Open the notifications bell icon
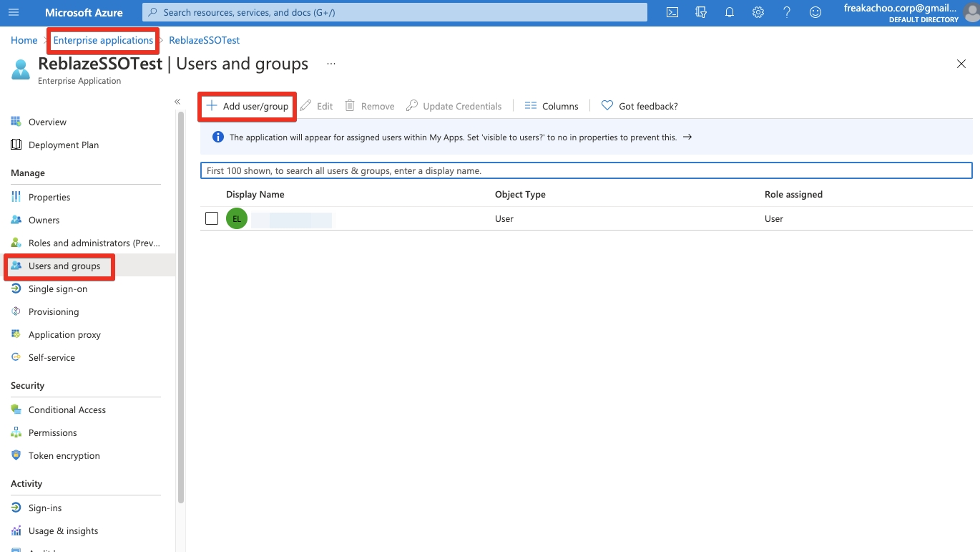Screen dimensions: 980x552 [730, 12]
